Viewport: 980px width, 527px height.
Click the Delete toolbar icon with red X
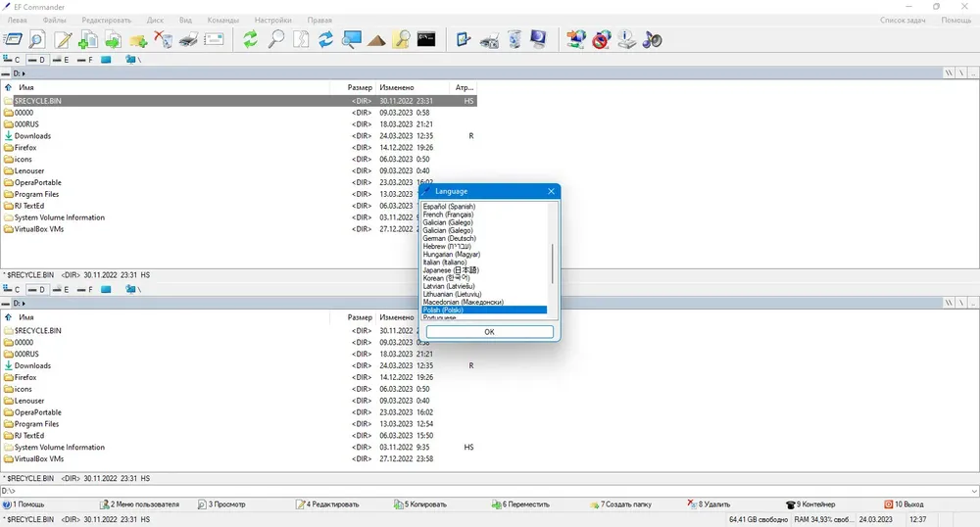pyautogui.click(x=163, y=40)
